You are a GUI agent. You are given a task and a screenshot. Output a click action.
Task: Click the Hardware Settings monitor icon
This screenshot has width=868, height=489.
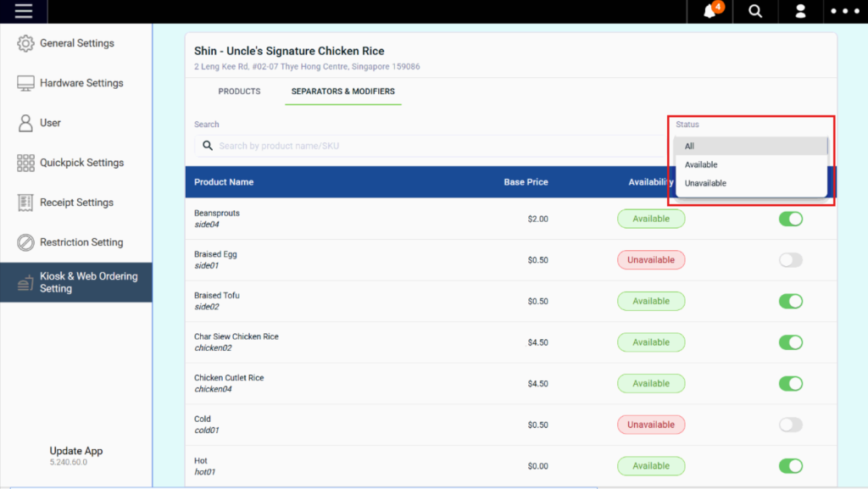click(25, 83)
